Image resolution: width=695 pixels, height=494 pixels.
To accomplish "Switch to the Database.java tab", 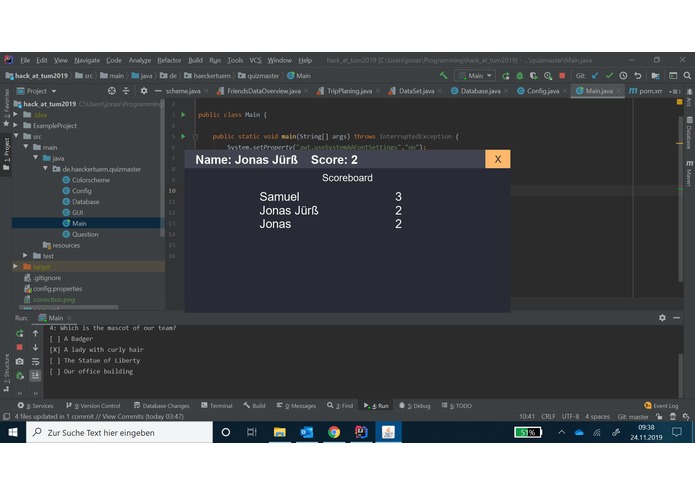I will (480, 91).
